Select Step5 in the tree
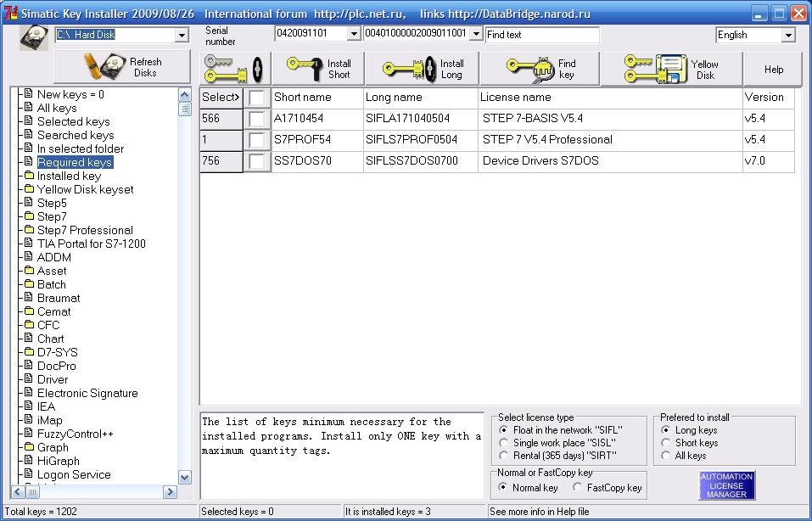Viewport: 812px width, 521px height. point(52,203)
